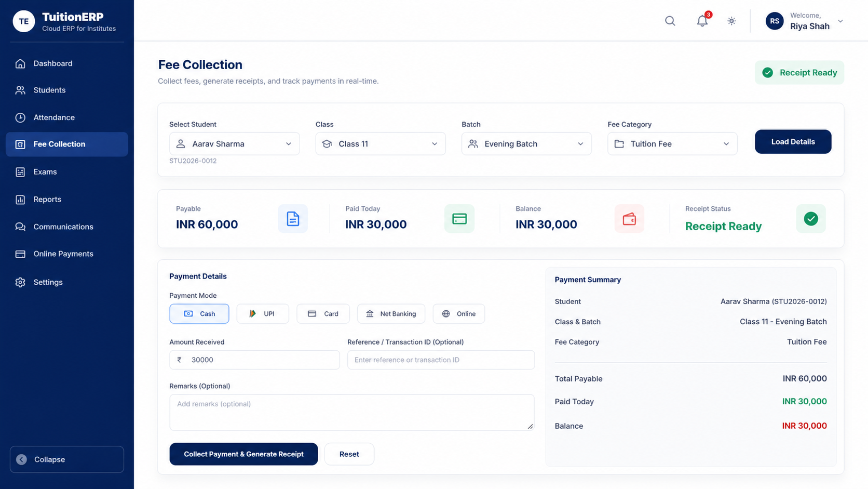The height and width of the screenshot is (489, 868).
Task: Focus the Remarks textarea
Action: (x=352, y=413)
